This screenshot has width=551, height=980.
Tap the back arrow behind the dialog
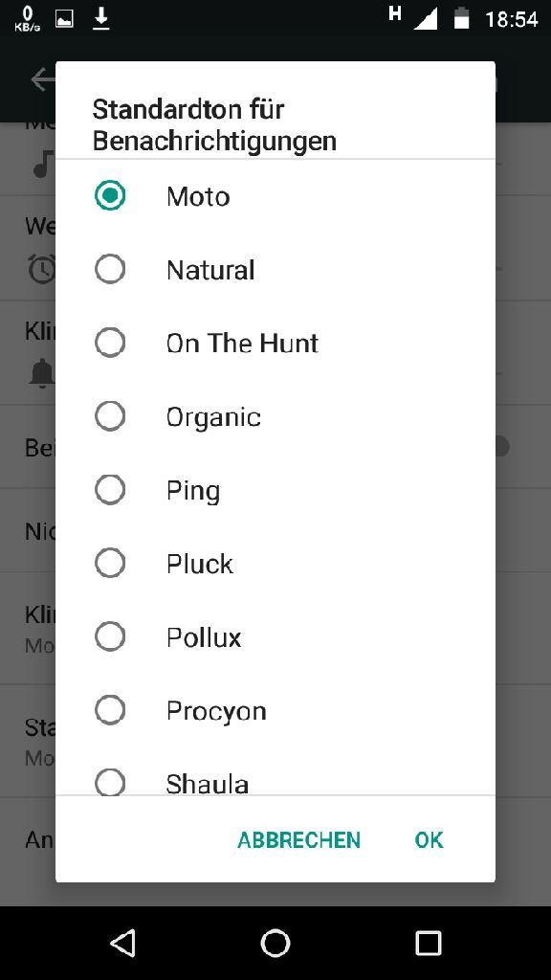coord(42,79)
